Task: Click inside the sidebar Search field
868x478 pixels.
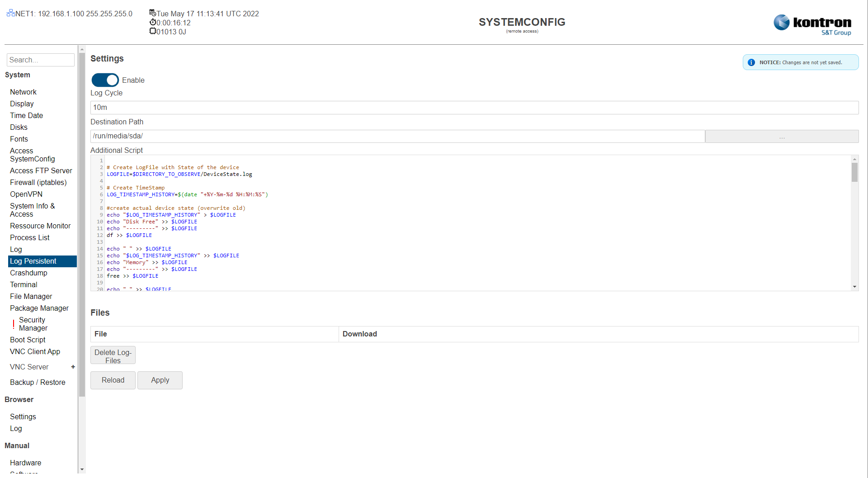Action: click(40, 60)
